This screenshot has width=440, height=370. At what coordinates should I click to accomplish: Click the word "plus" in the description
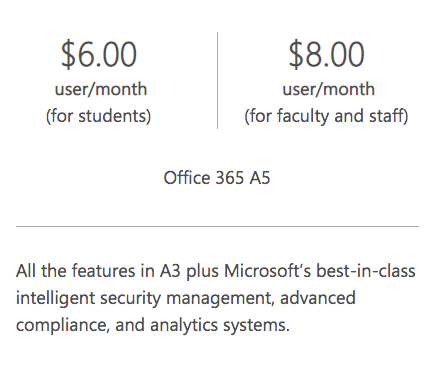(202, 271)
